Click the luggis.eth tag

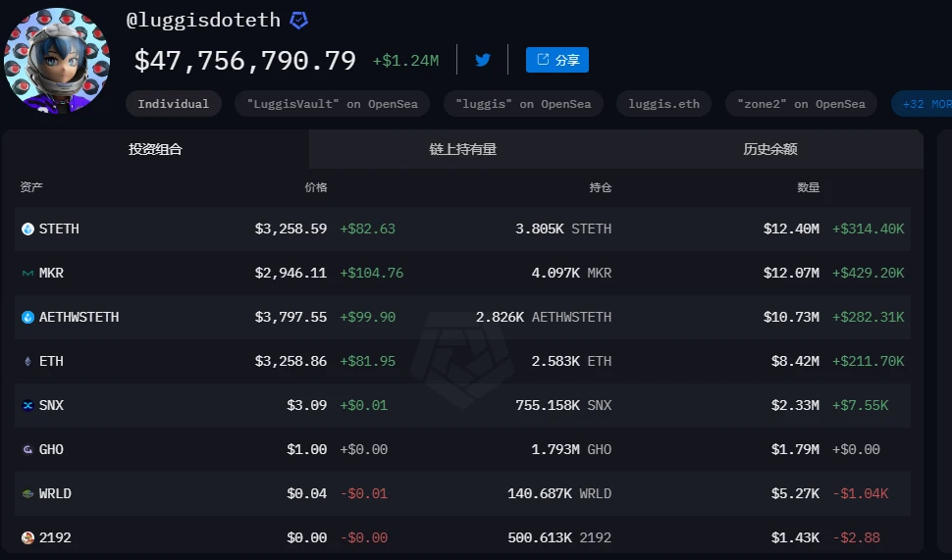coord(663,104)
